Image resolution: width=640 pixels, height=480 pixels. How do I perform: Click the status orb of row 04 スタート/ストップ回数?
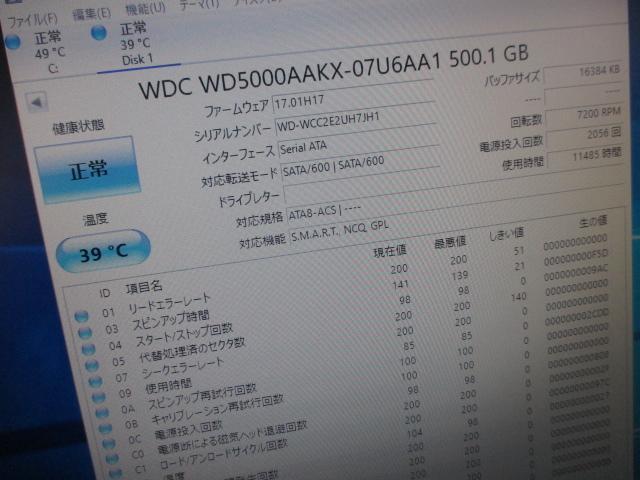[x=88, y=349]
